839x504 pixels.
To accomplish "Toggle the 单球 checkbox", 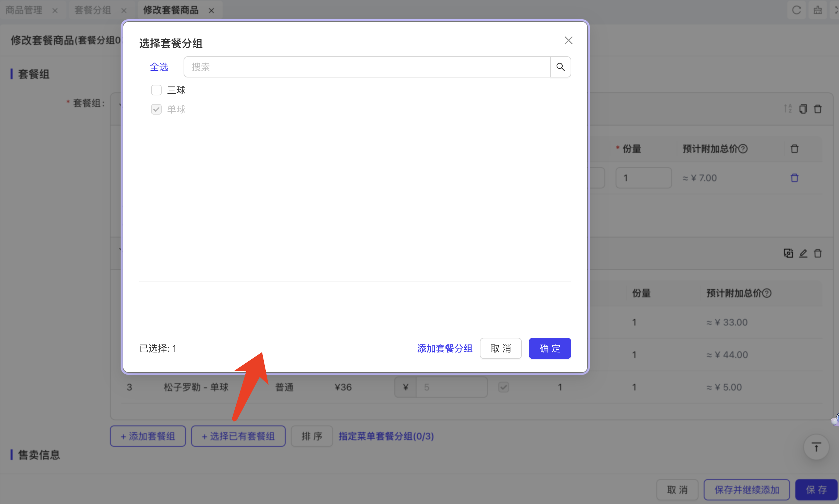I will 156,109.
